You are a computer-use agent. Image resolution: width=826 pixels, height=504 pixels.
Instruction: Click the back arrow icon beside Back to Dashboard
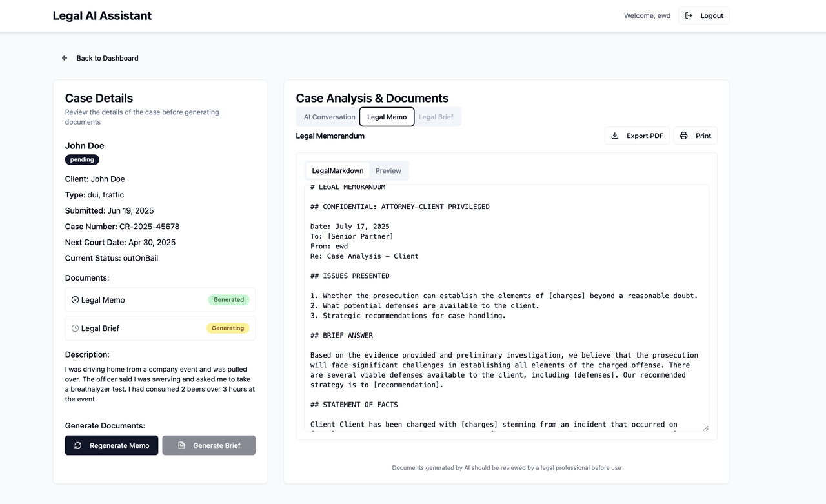pos(65,58)
